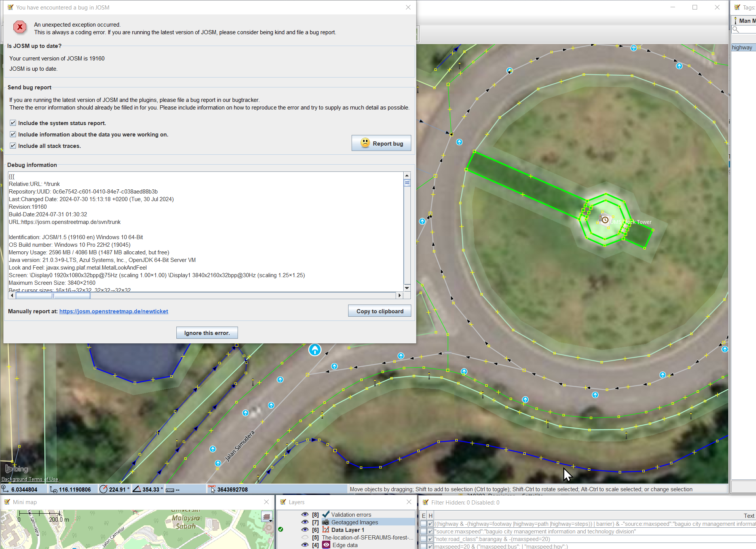Click the Text column header in Filter
The height and width of the screenshot is (549, 756).
[749, 516]
